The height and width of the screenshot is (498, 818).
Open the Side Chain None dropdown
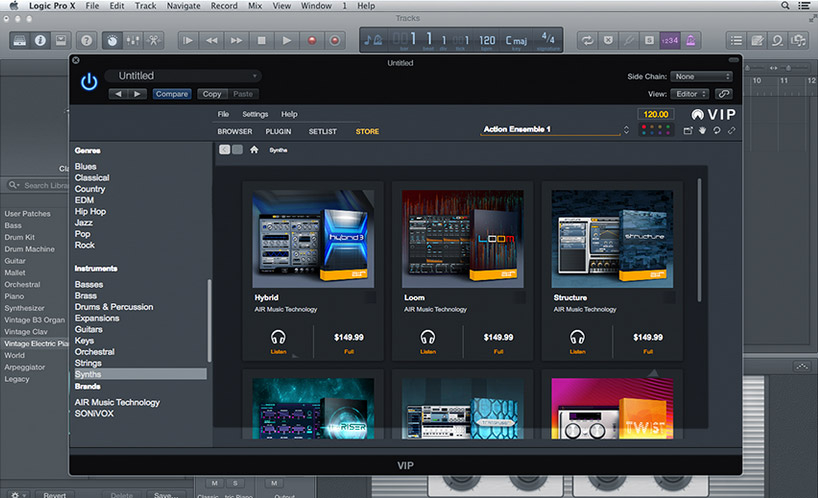[702, 77]
